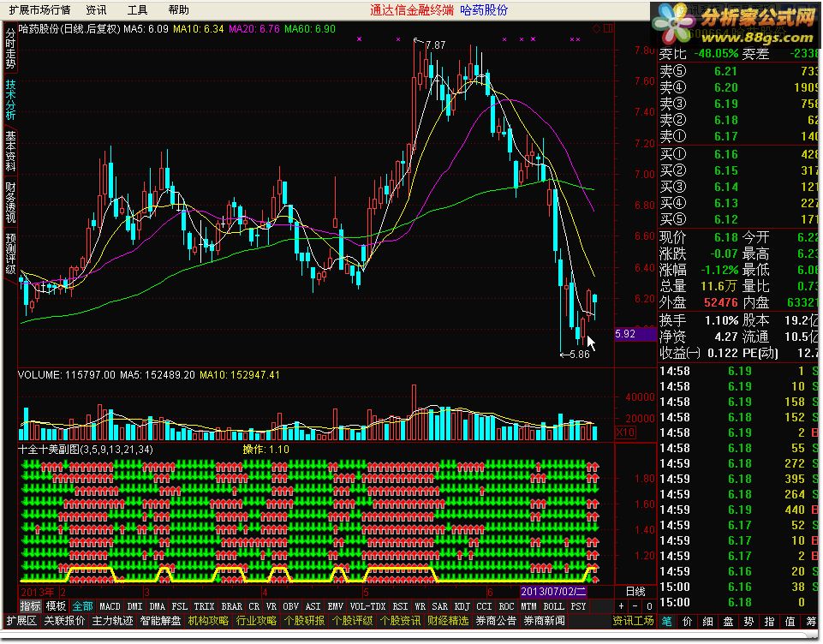The height and width of the screenshot is (644, 823).
Task: Open the 资讯 menu
Action: pos(96,10)
